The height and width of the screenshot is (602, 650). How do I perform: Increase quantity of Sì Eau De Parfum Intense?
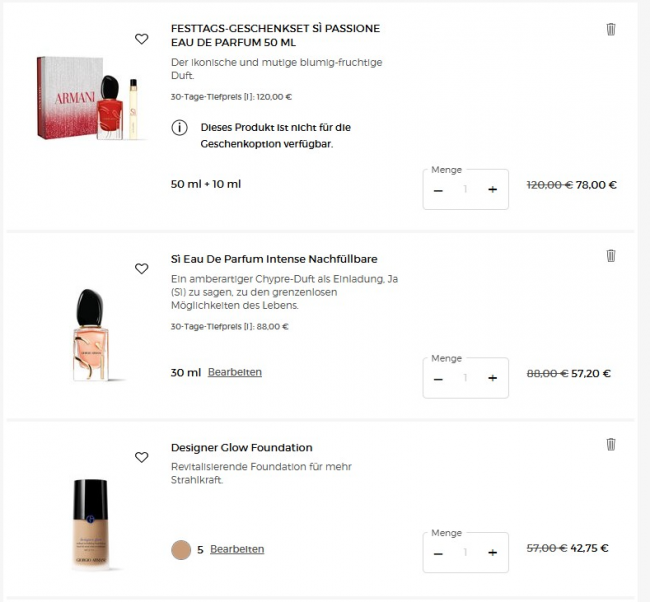click(492, 378)
